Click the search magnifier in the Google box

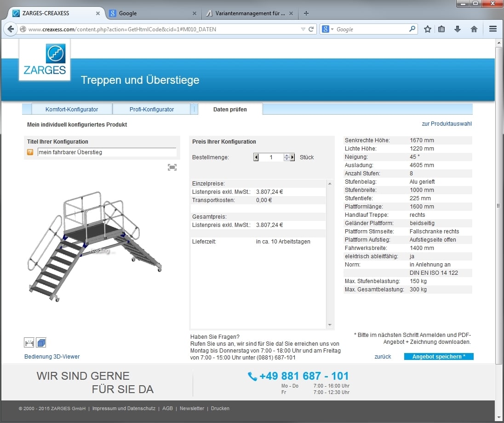(412, 29)
